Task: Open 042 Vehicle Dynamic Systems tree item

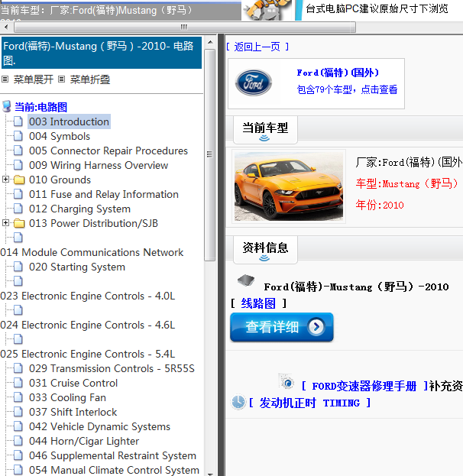Action: pyautogui.click(x=100, y=426)
